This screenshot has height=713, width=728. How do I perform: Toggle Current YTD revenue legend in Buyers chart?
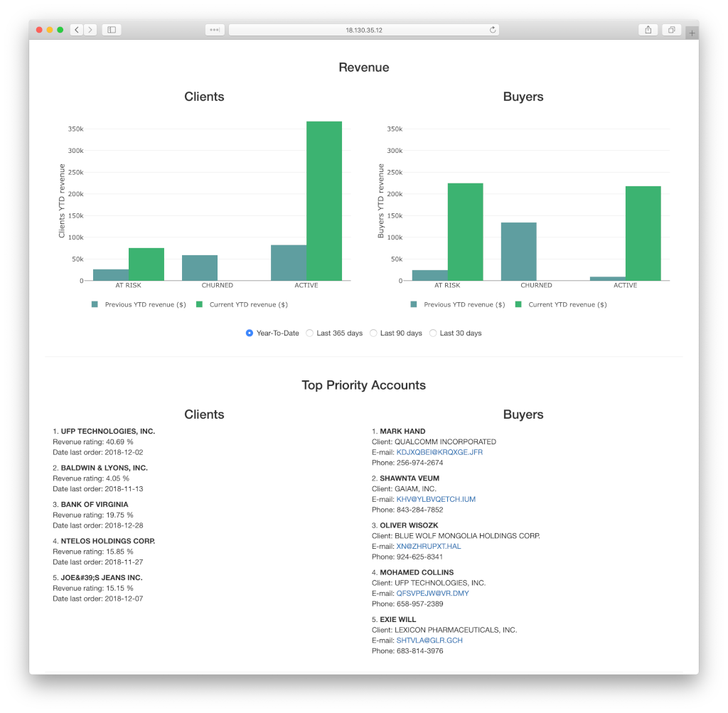[561, 304]
